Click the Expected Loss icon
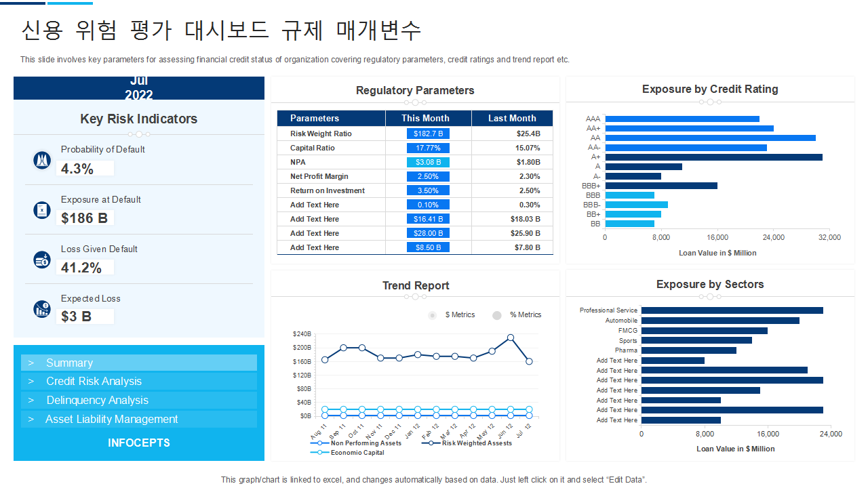The height and width of the screenshot is (488, 868). tap(42, 309)
